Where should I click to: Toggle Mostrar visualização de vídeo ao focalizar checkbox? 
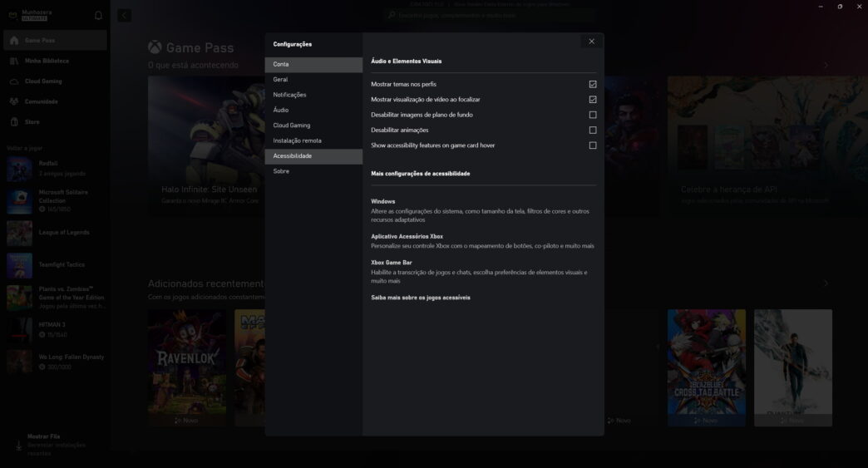pyautogui.click(x=593, y=100)
